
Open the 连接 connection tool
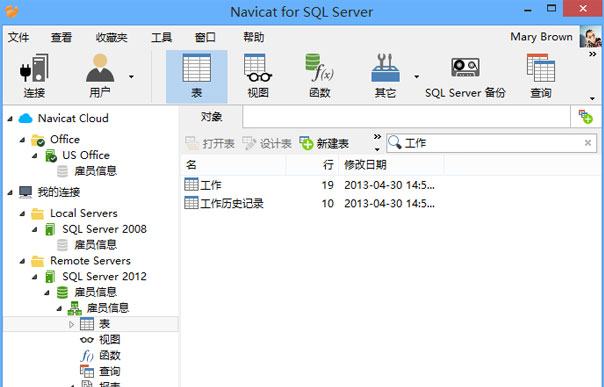click(x=34, y=77)
